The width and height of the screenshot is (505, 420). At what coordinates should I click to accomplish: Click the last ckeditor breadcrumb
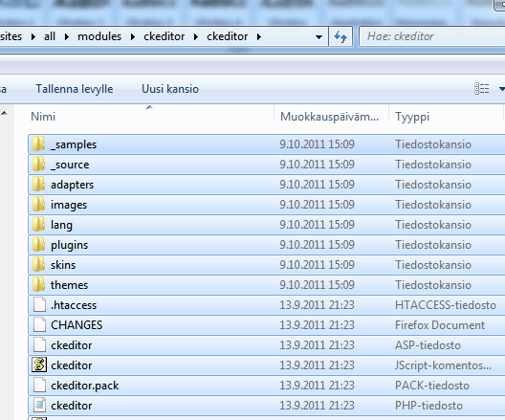click(x=228, y=36)
